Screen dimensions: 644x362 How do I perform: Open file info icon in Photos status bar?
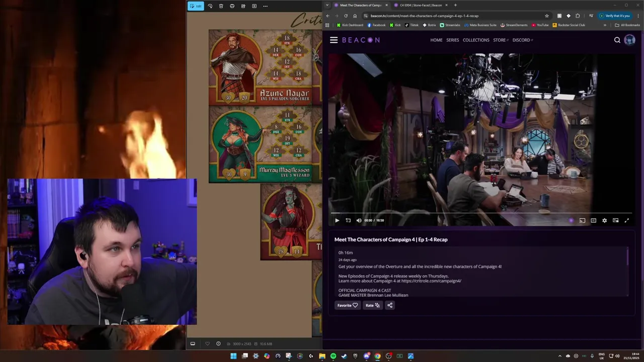click(218, 344)
